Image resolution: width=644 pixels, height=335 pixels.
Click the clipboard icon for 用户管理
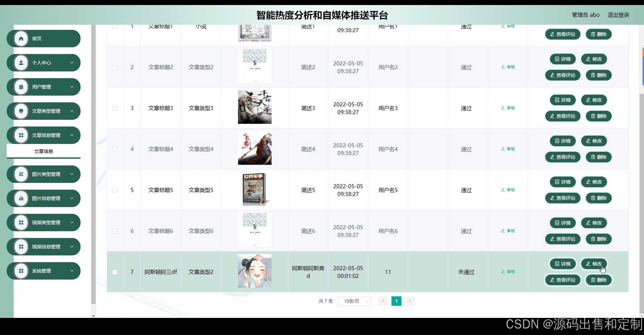pos(21,87)
